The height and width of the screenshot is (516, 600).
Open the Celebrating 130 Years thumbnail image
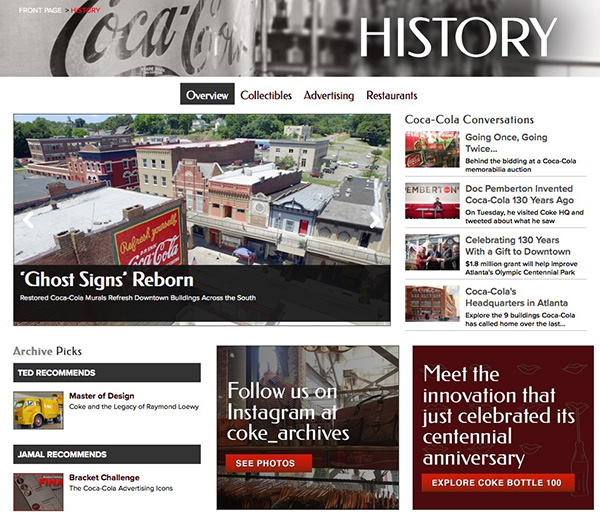tap(432, 252)
